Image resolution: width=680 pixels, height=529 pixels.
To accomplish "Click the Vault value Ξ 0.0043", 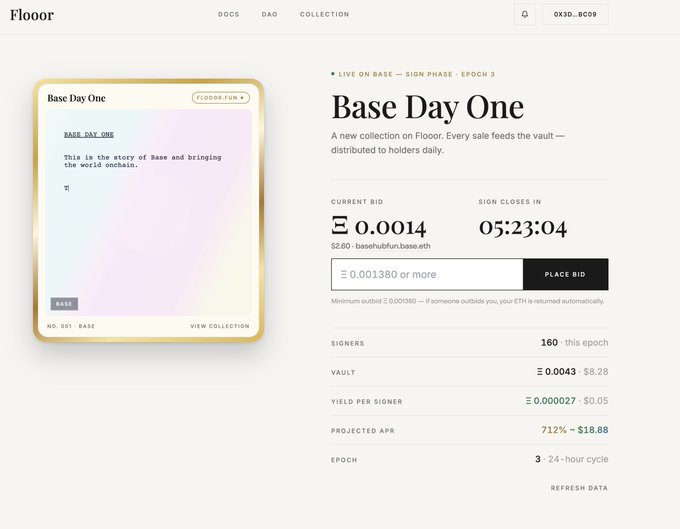I will click(556, 372).
